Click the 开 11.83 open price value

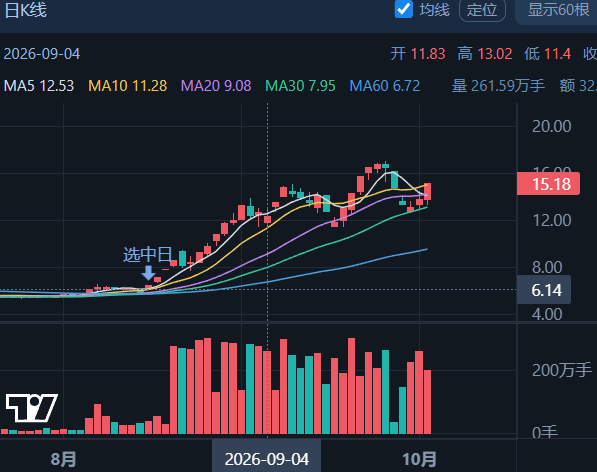(x=418, y=54)
